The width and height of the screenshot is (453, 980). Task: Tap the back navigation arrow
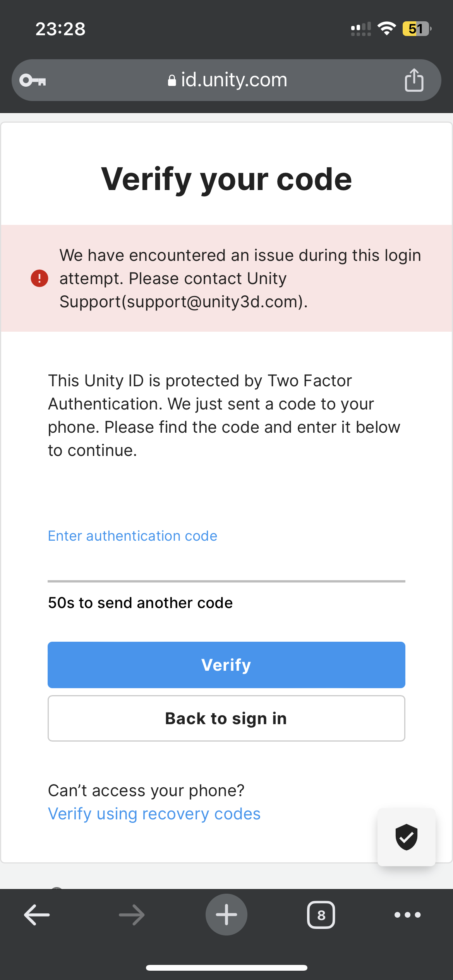coord(36,915)
